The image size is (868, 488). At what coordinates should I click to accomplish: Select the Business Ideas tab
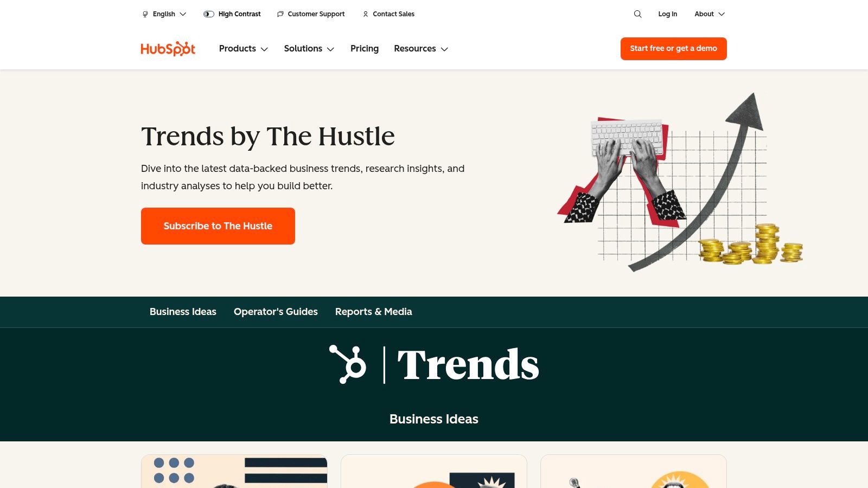pos(183,312)
